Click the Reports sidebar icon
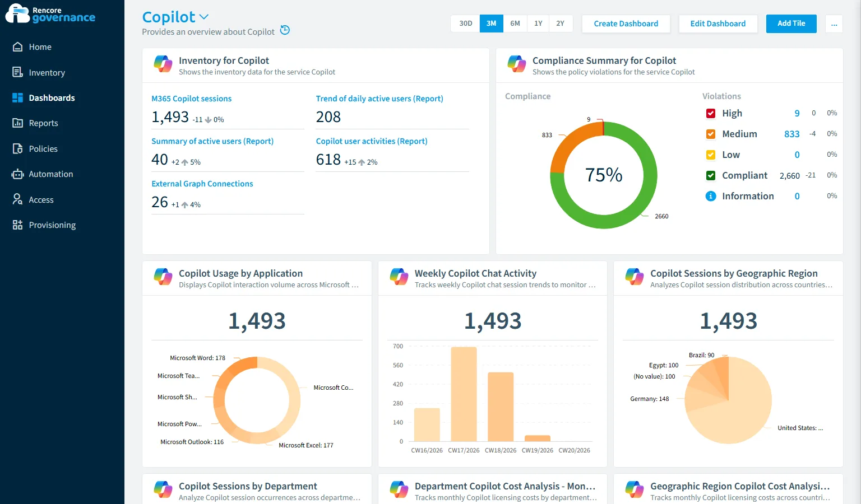Image resolution: width=861 pixels, height=504 pixels. (18, 123)
